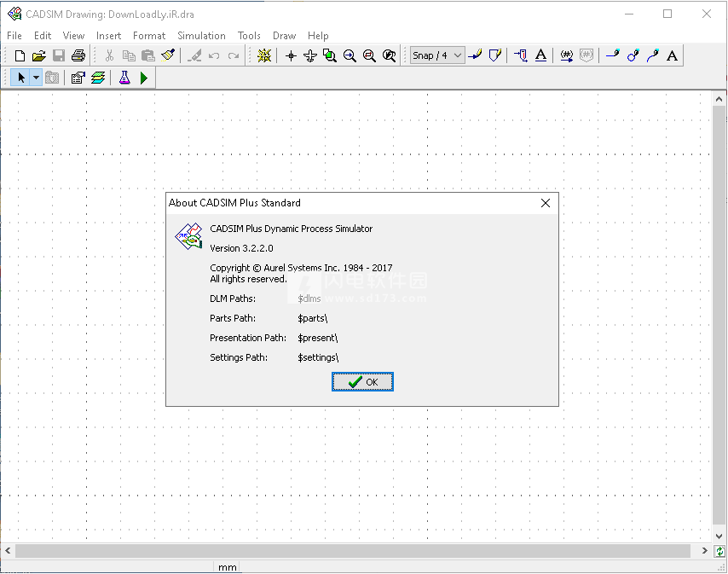Click the New drawing blank-page icon

point(20,55)
